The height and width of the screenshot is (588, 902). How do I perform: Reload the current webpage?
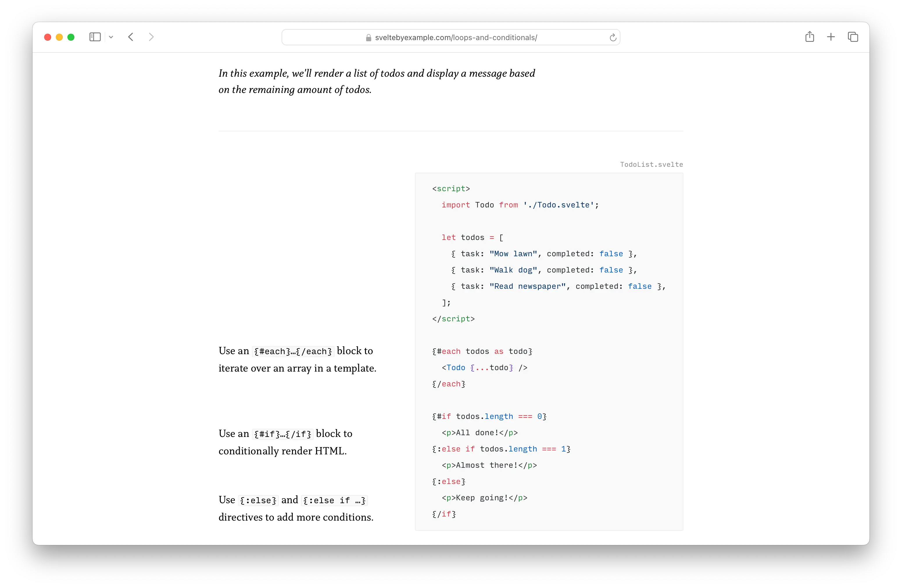point(613,37)
